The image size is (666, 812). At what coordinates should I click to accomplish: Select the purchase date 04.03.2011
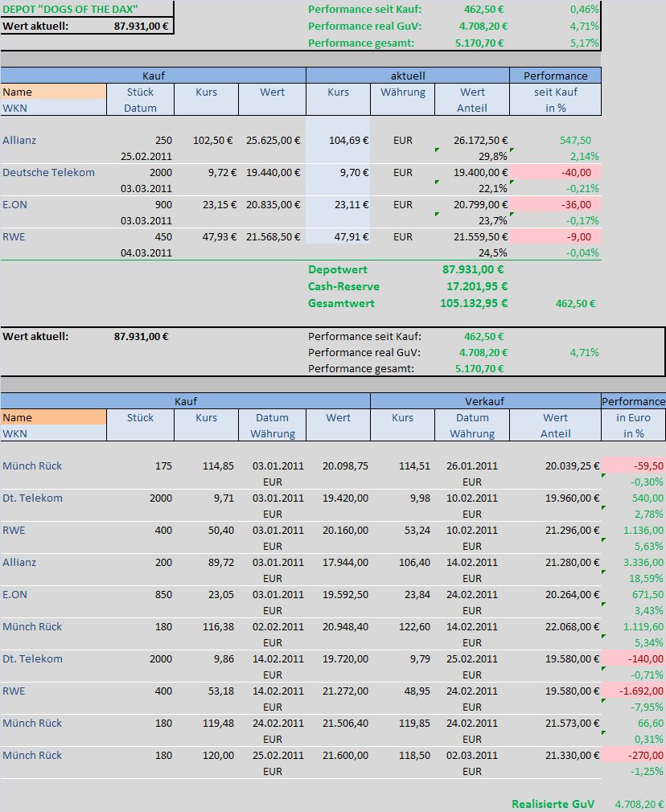coord(146,252)
